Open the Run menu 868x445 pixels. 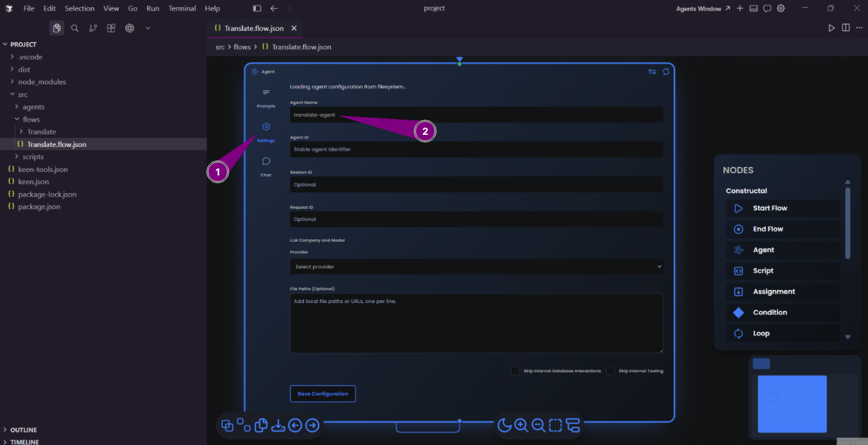click(x=153, y=8)
